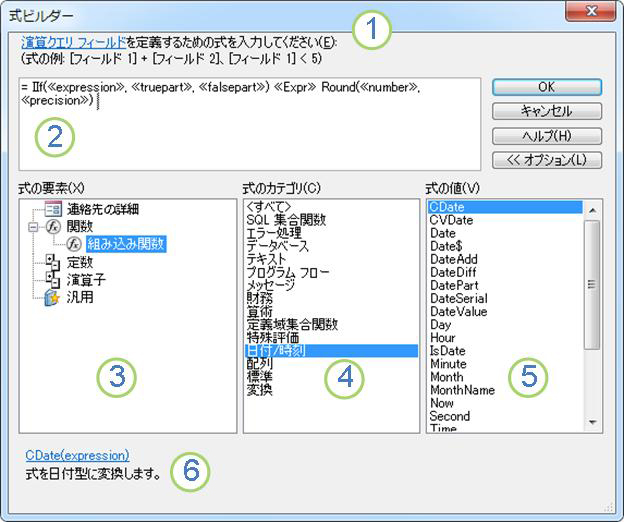The width and height of the screenshot is (624, 522).
Task: Select CVDate in expression values
Action: click(x=505, y=220)
